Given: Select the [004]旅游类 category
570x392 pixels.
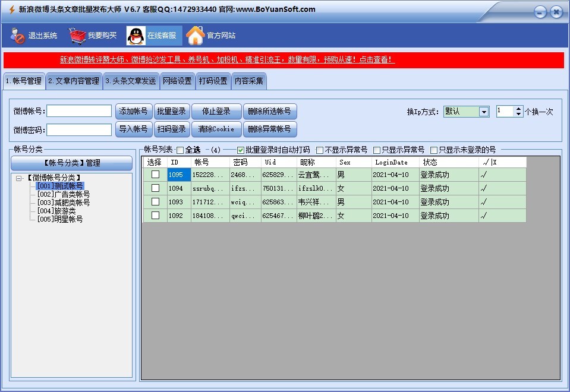Looking at the screenshot, I should point(56,211).
